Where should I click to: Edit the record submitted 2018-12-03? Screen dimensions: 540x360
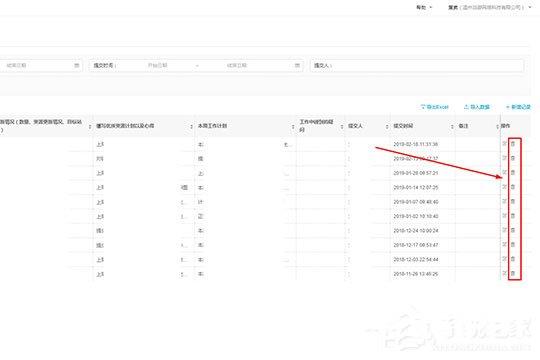(505, 259)
